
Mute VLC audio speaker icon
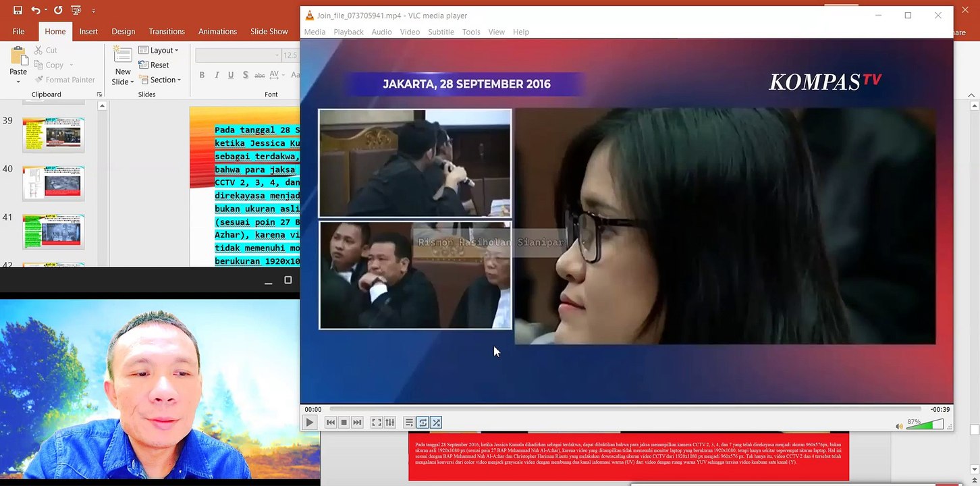coord(899,426)
